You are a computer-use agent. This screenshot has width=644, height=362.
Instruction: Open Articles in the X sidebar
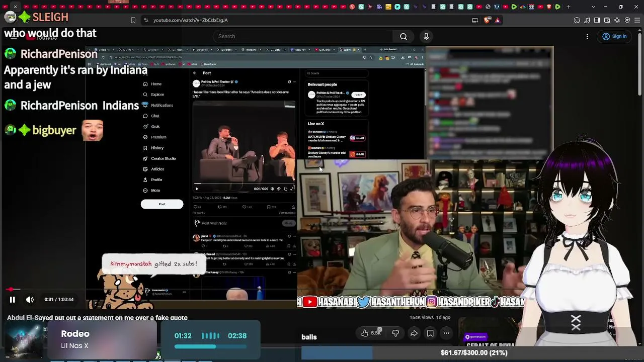click(x=154, y=169)
